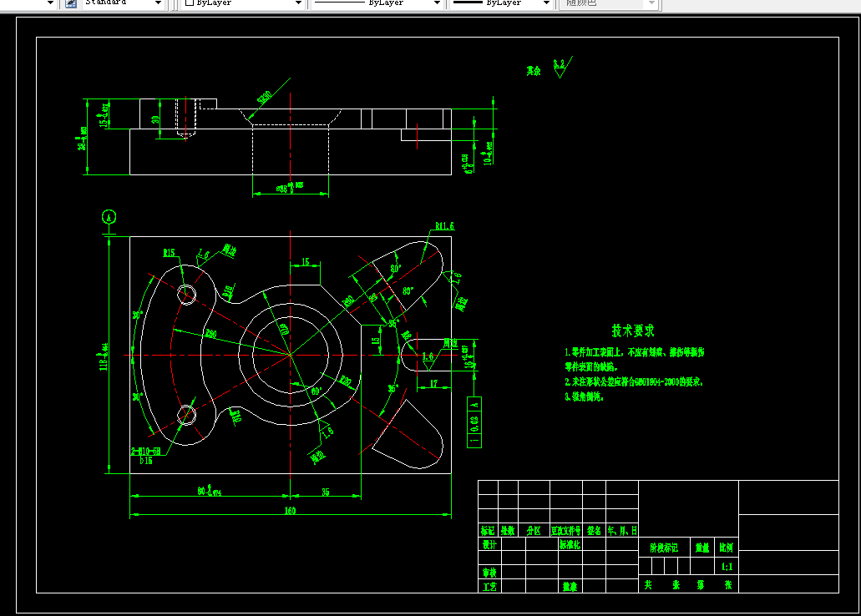Image resolution: width=861 pixels, height=616 pixels.
Task: Select the 15 dimension above the center chamfer
Action: coord(306,262)
